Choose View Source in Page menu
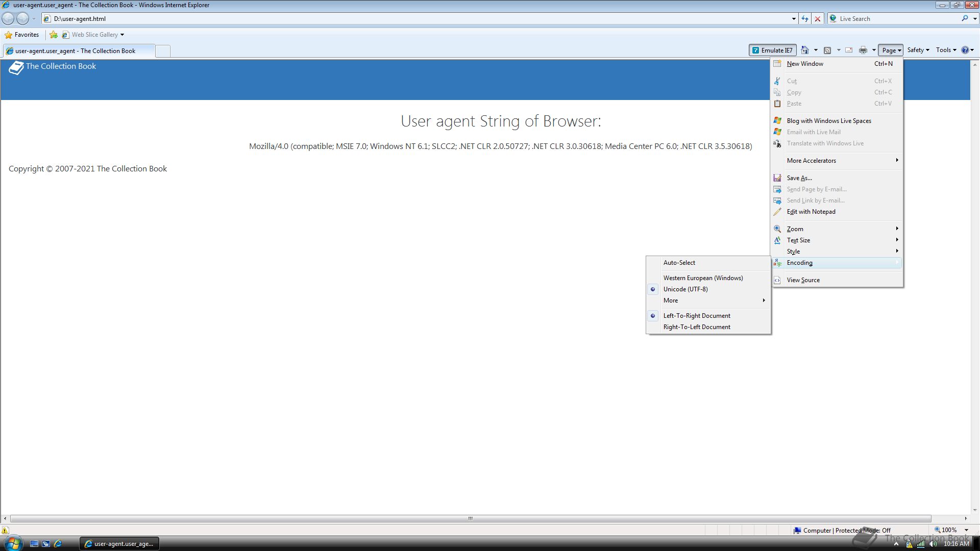Viewport: 980px width, 551px height. 837,280
